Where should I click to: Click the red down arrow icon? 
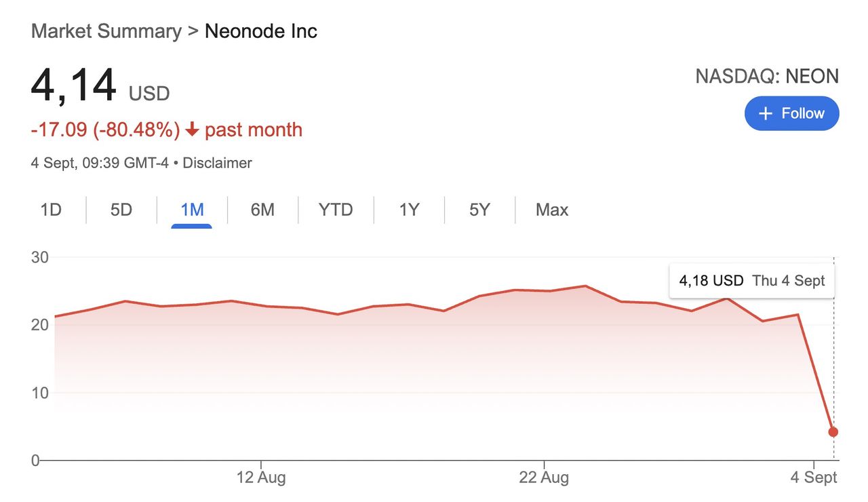tap(192, 130)
